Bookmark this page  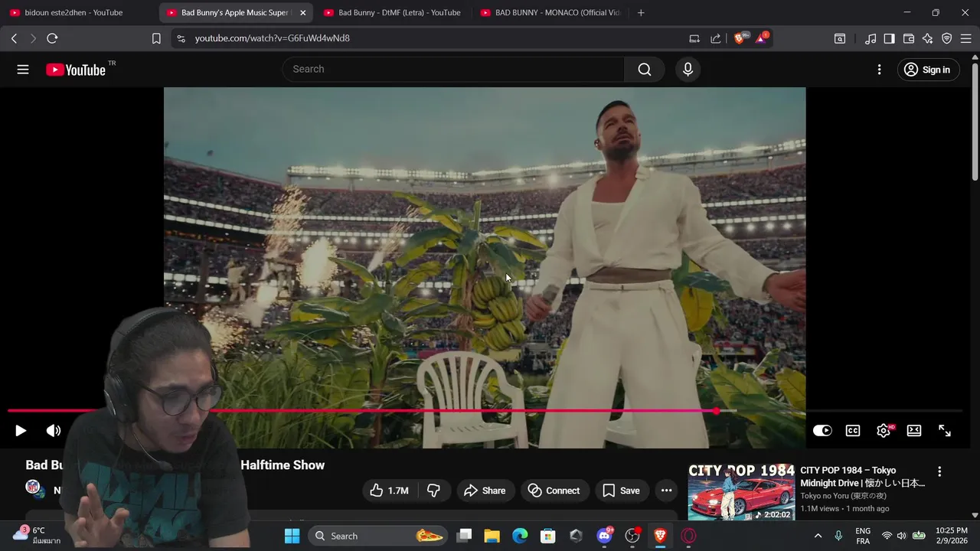click(x=156, y=38)
